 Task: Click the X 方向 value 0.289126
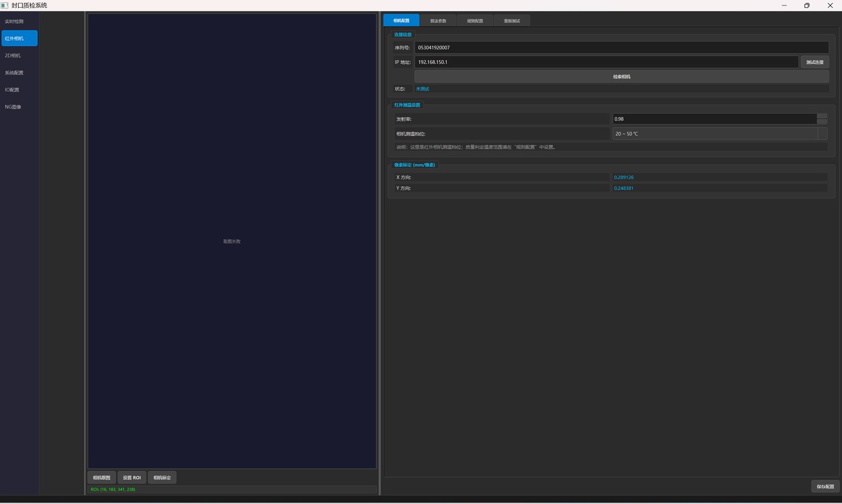tap(624, 177)
